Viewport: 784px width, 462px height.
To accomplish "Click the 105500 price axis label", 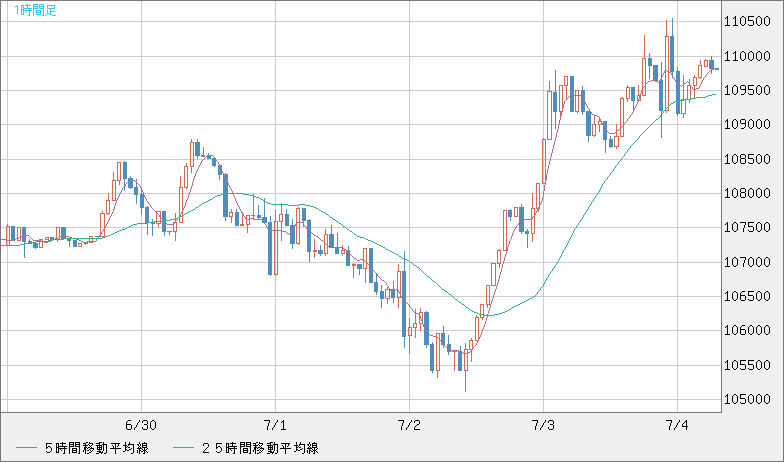I will coord(747,366).
